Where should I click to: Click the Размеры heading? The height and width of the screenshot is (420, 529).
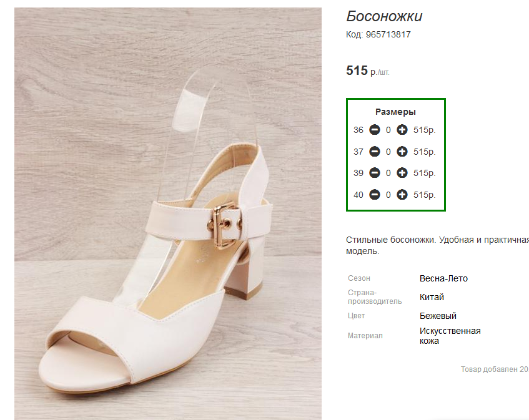click(395, 112)
